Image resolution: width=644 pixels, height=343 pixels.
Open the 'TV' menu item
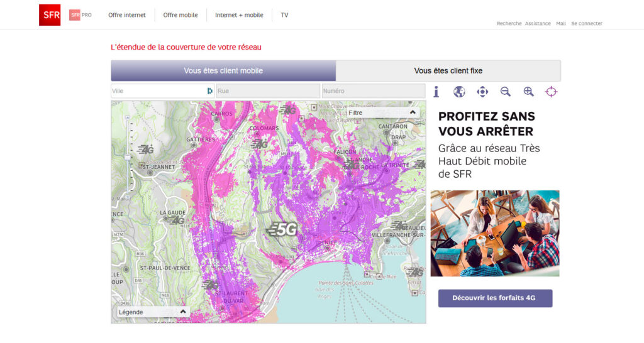coord(284,15)
